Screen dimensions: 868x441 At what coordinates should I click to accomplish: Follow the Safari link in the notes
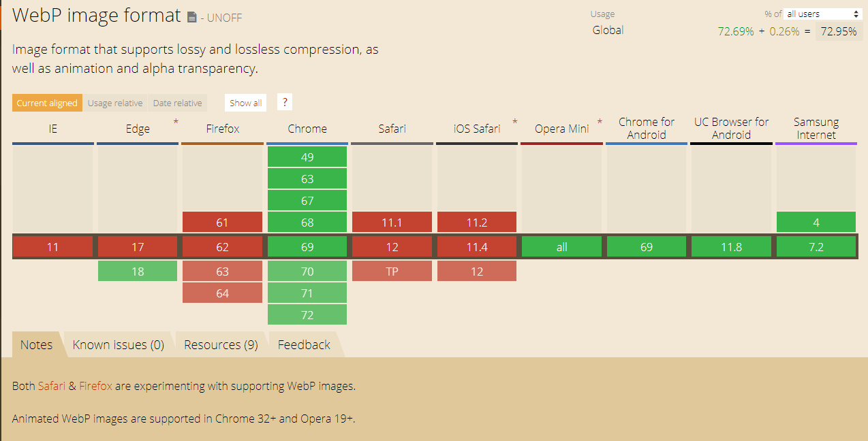(x=52, y=386)
